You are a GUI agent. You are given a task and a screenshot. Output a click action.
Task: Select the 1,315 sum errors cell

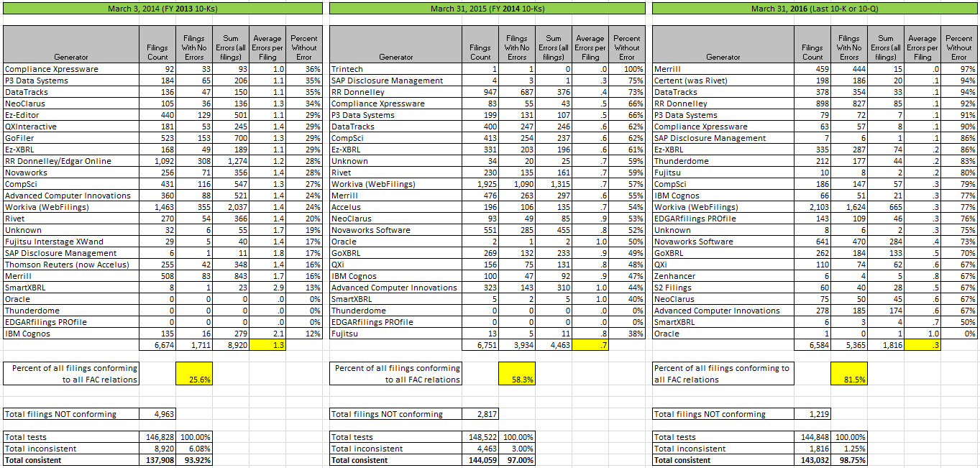pyautogui.click(x=554, y=184)
